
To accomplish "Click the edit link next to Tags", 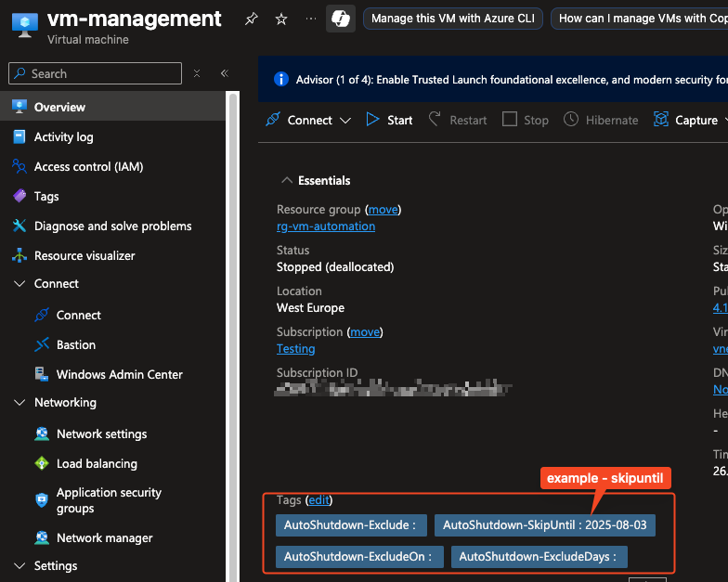I will tap(319, 499).
